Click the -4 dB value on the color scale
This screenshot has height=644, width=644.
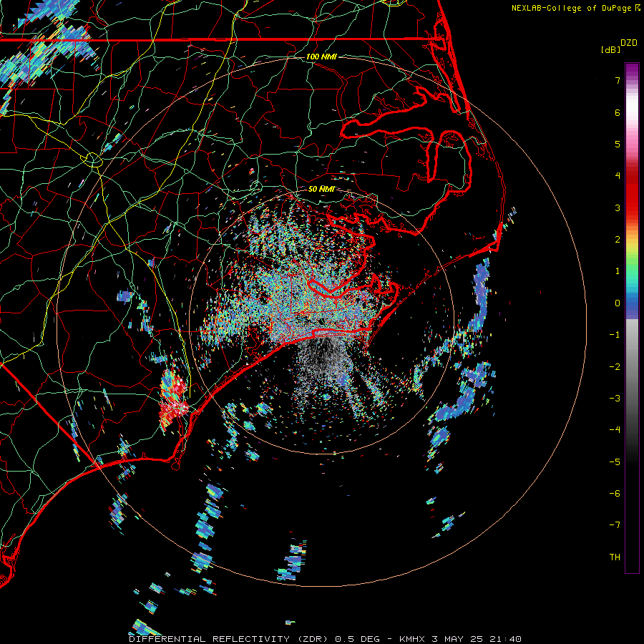point(615,430)
